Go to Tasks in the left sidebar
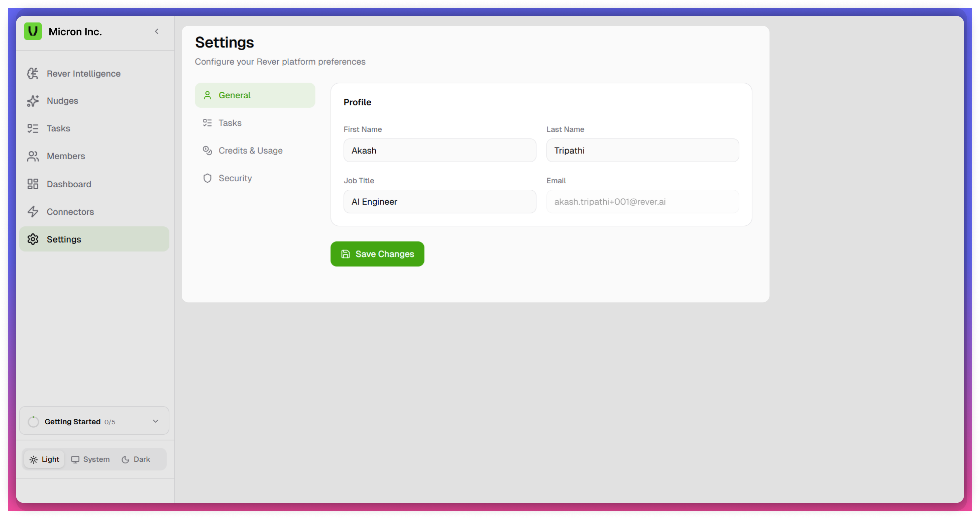 pos(58,129)
